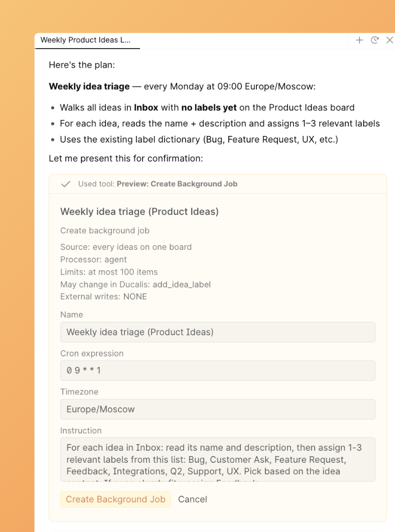The image size is (395, 532).
Task: Open chat history via the clock icon
Action: (374, 40)
